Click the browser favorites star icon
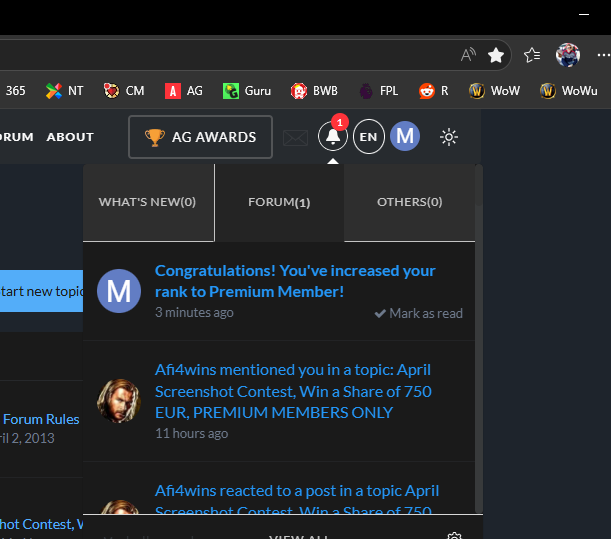Image resolution: width=611 pixels, height=539 pixels. pyautogui.click(x=496, y=55)
